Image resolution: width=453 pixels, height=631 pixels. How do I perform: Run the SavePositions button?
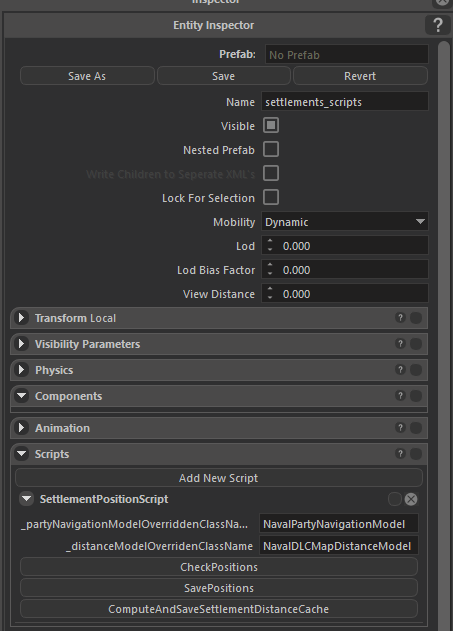[x=219, y=588]
